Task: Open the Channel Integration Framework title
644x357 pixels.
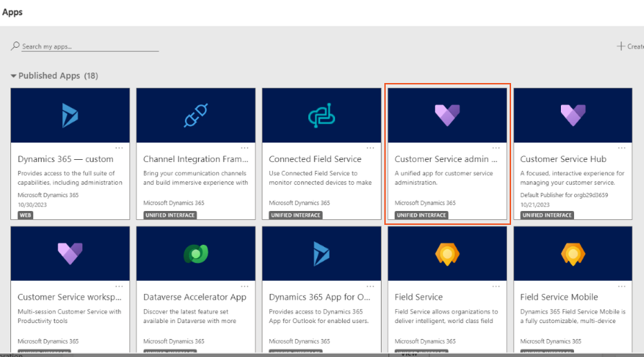Action: click(196, 159)
